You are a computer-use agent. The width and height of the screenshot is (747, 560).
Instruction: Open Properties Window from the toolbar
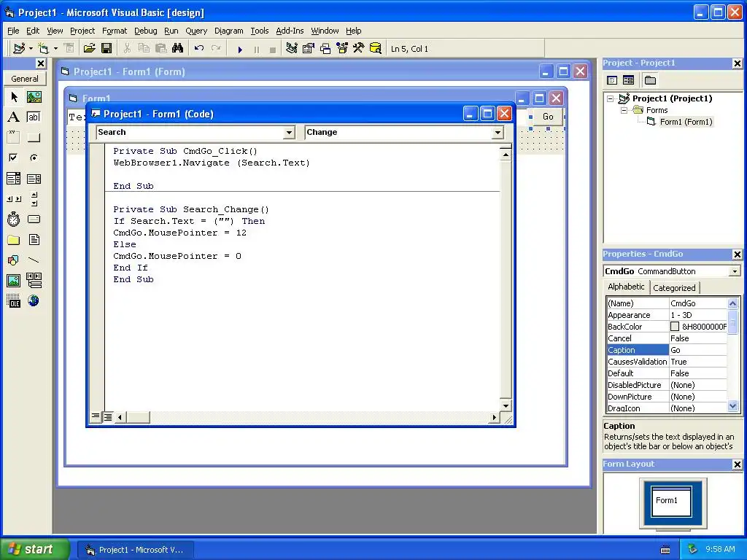[x=309, y=49]
